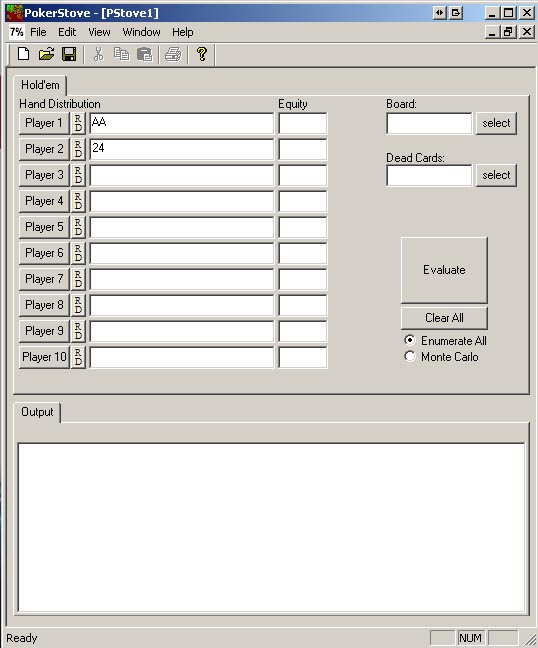Switch to the Hold'em tab
This screenshot has width=538, height=648.
(x=40, y=85)
